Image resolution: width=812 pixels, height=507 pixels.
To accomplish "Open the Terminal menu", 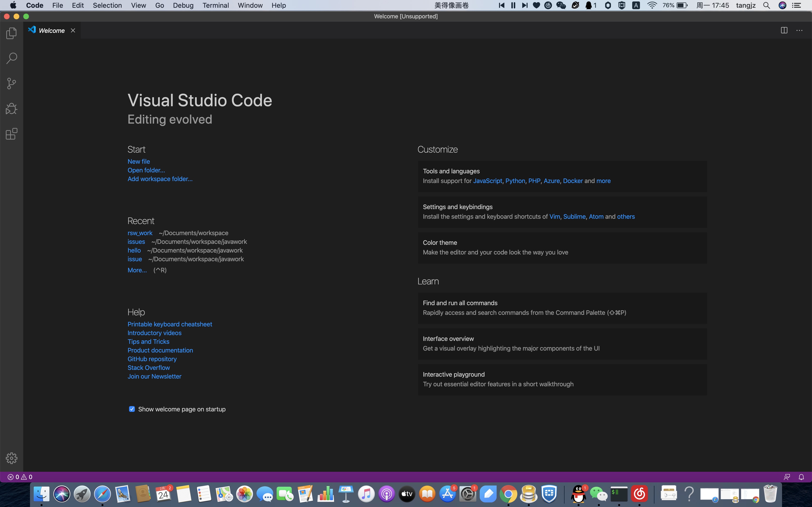I will (x=215, y=5).
